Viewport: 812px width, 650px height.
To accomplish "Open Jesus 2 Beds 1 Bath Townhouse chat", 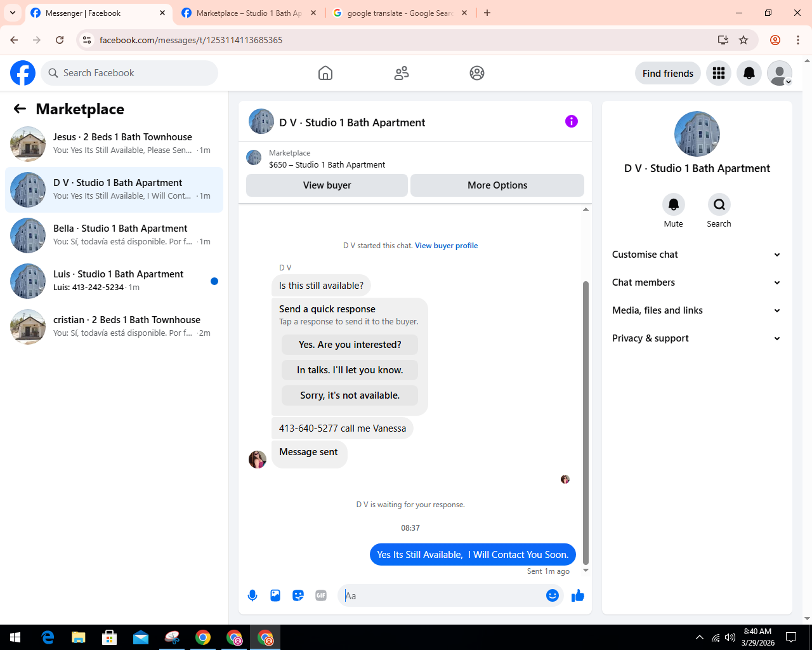I will point(114,144).
